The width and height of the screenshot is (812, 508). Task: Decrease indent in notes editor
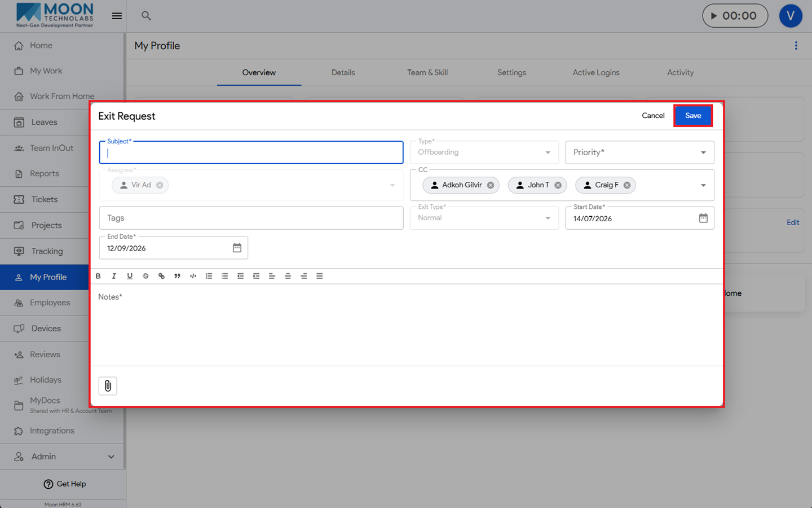pyautogui.click(x=240, y=276)
